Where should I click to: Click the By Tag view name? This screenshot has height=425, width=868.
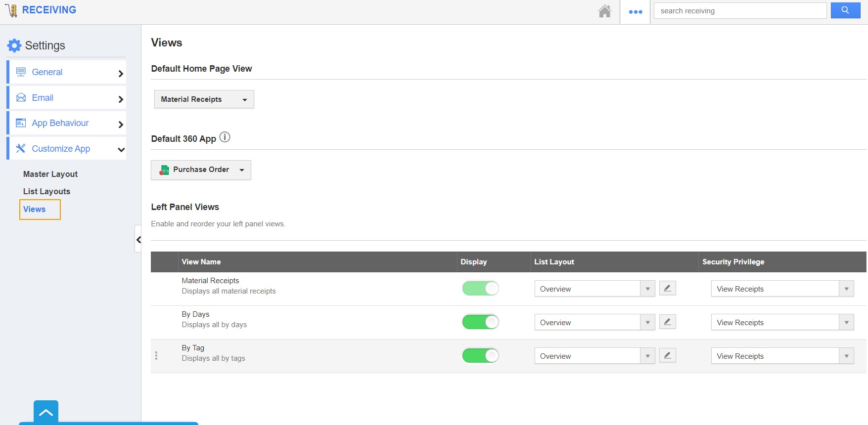[193, 348]
